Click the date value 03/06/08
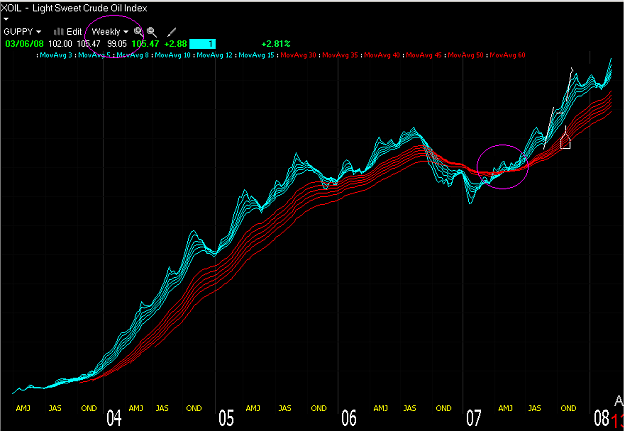The image size is (625, 433). [x=24, y=44]
